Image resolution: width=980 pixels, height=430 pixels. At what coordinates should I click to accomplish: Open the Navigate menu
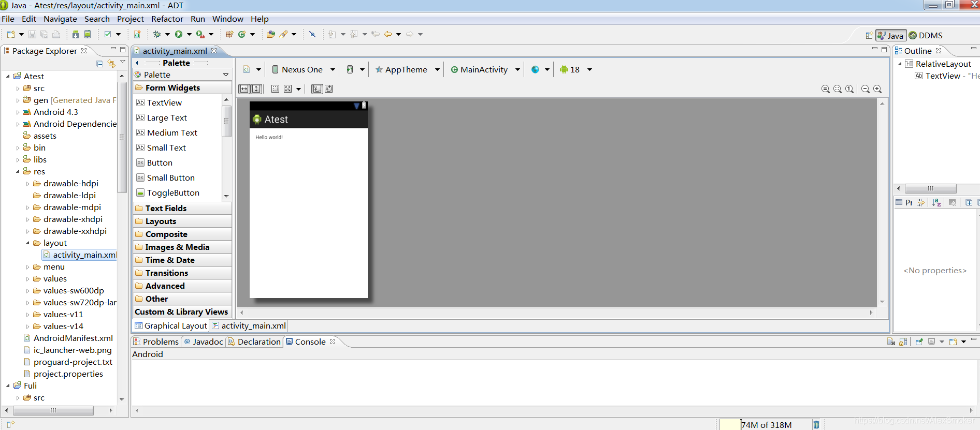[60, 19]
